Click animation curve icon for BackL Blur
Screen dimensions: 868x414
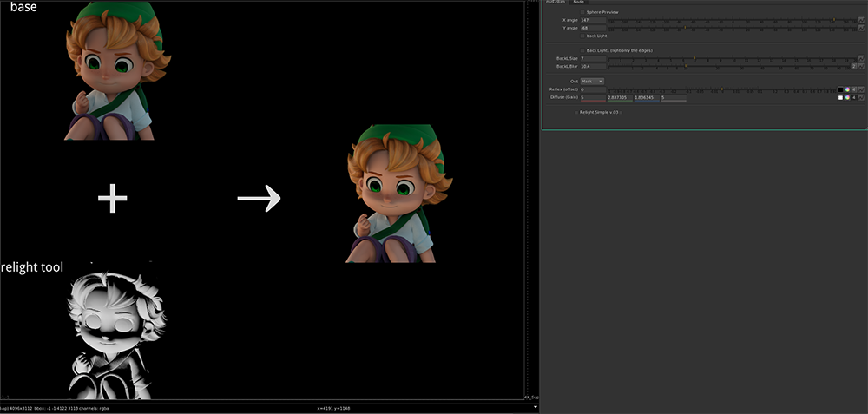coord(861,66)
